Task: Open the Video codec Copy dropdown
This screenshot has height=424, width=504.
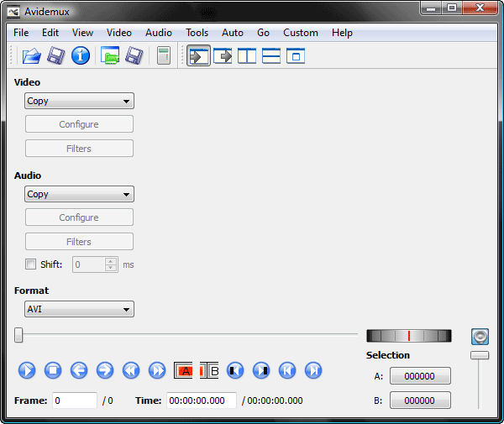Action: click(80, 101)
